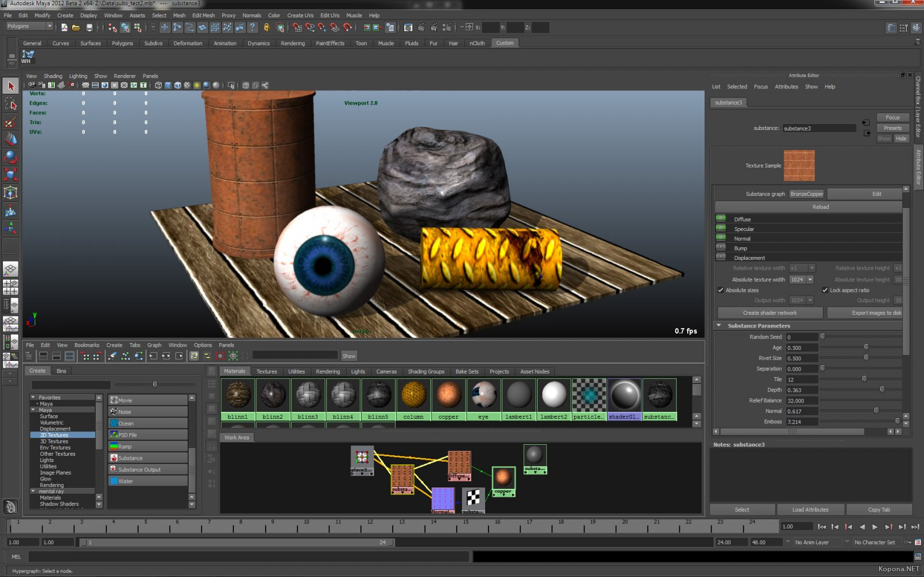The height and width of the screenshot is (577, 924).
Task: Open Absolute texture width 1024 dropdown
Action: click(x=802, y=280)
